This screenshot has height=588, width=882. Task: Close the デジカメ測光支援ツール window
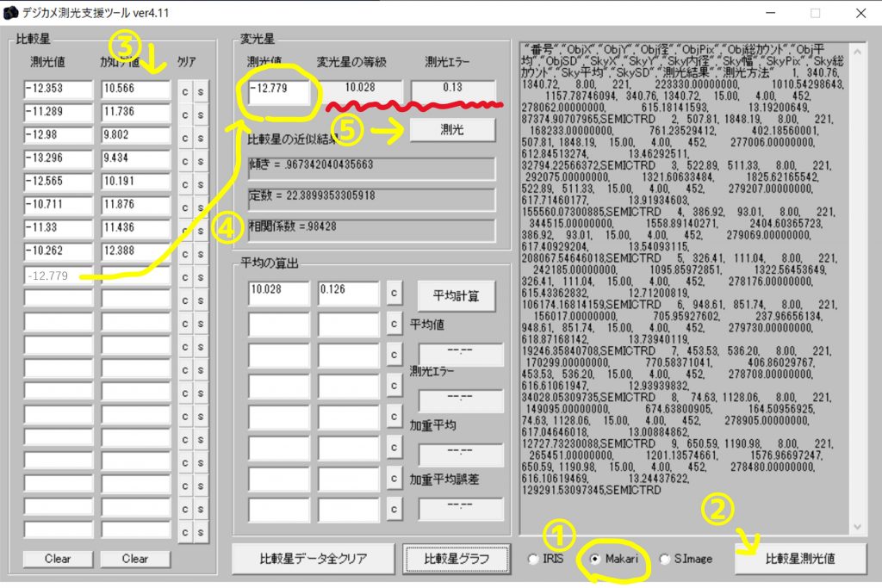(x=860, y=12)
